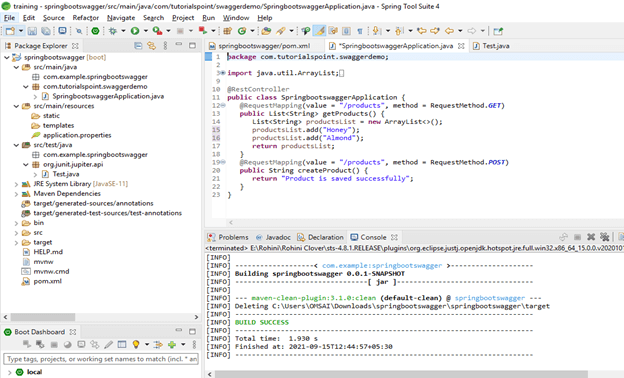Collapse the src/main/resources folder
624x378 pixels.
click(x=16, y=106)
